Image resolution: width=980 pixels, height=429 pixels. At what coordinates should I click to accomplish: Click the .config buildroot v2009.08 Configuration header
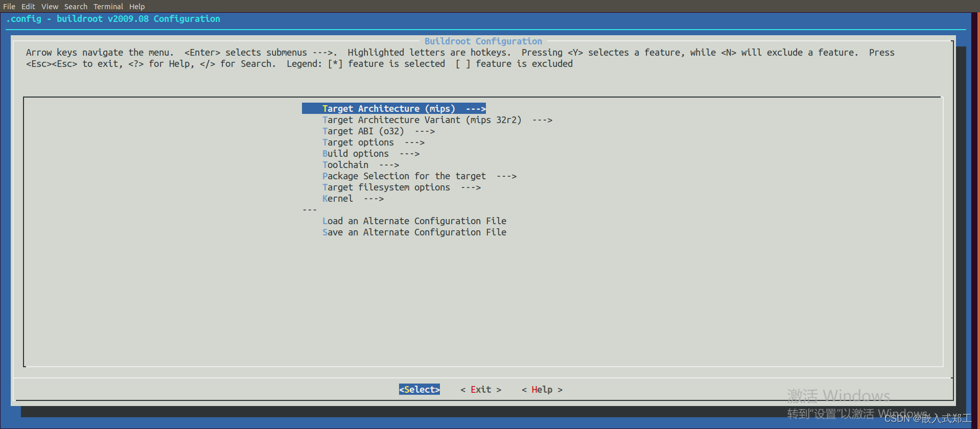click(x=113, y=18)
